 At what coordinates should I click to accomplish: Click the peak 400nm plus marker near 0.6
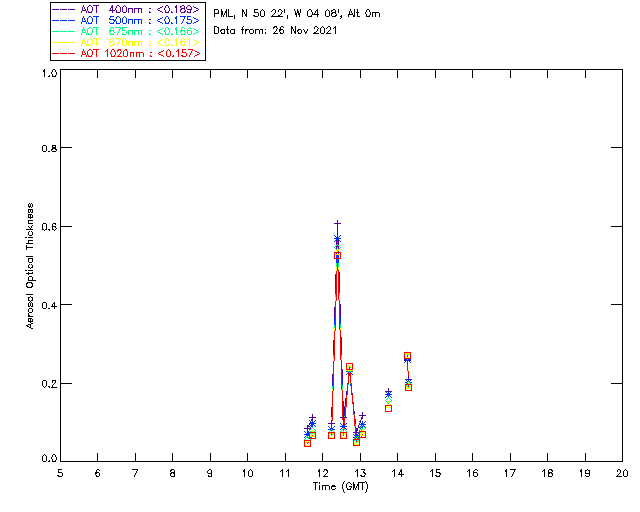pyautogui.click(x=337, y=223)
